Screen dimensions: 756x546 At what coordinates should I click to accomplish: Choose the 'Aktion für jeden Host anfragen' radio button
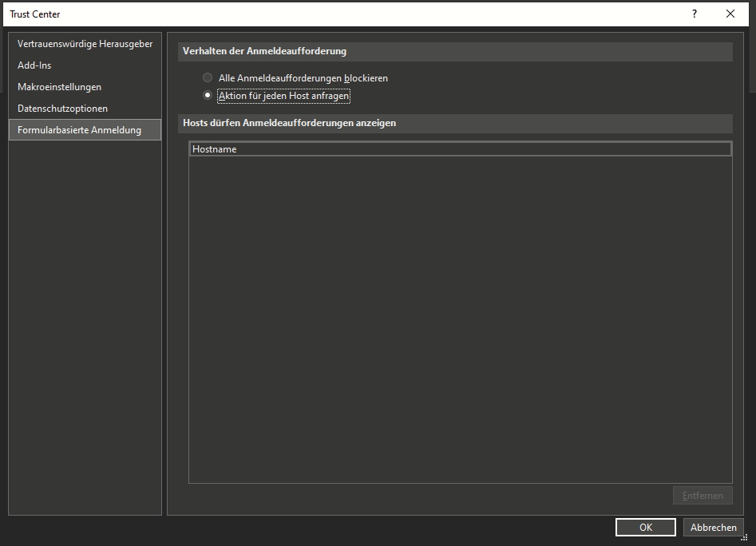[208, 96]
